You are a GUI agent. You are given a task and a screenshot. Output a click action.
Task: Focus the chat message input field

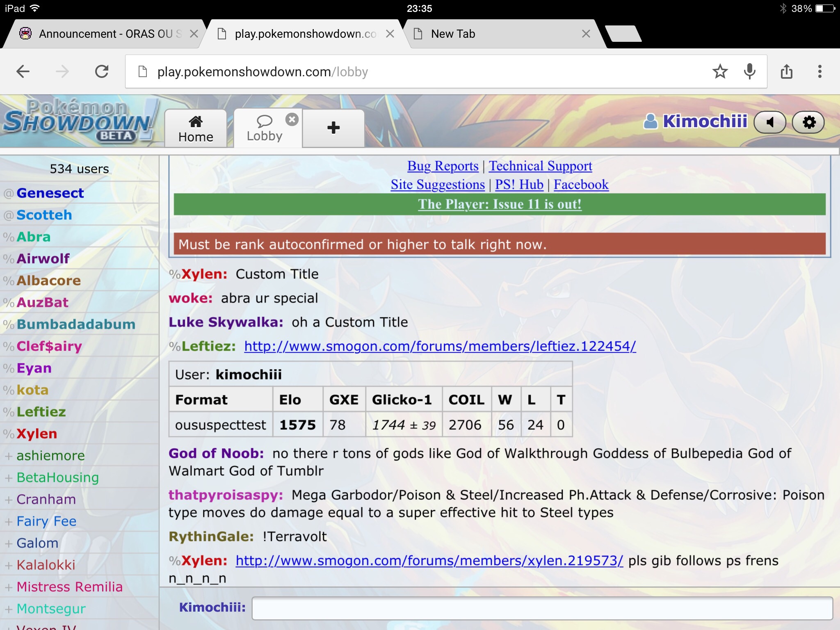(x=541, y=608)
